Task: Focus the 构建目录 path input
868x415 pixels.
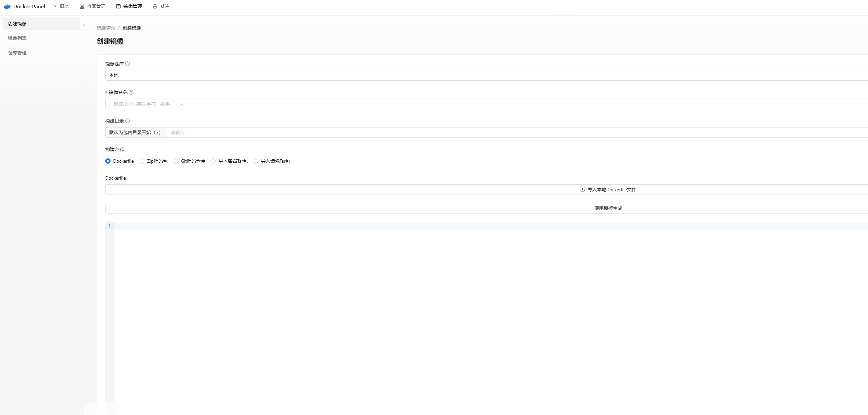Action: tap(517, 132)
